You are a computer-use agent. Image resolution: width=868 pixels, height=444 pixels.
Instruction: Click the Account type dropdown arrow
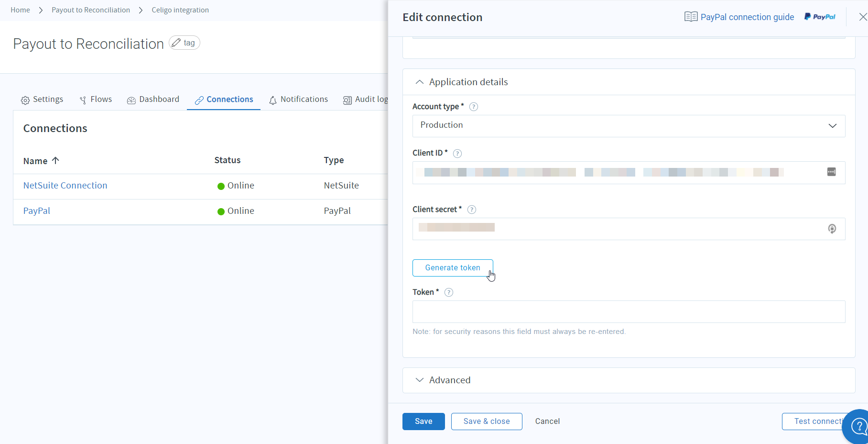tap(833, 126)
